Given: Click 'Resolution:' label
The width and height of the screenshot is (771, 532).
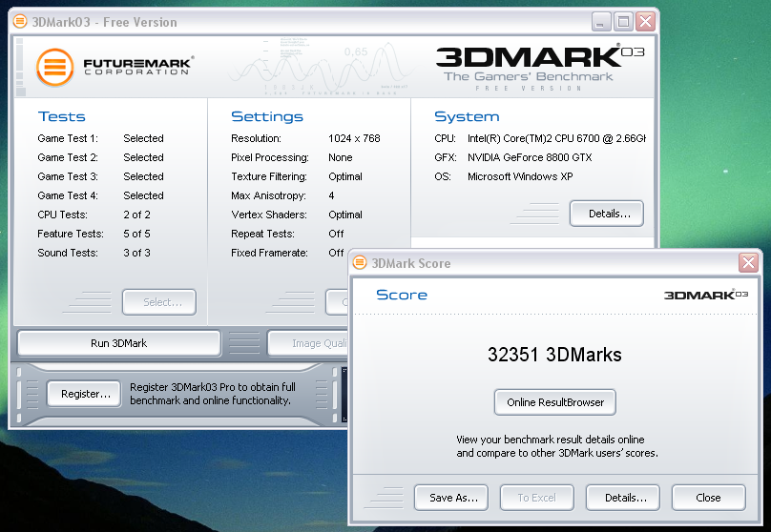Looking at the screenshot, I should click(256, 138).
